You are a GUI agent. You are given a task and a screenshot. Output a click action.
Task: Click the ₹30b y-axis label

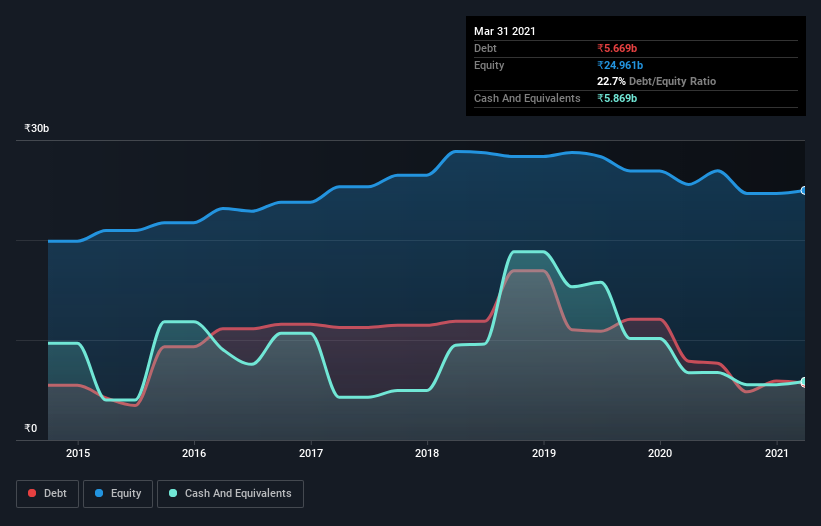coord(37,128)
